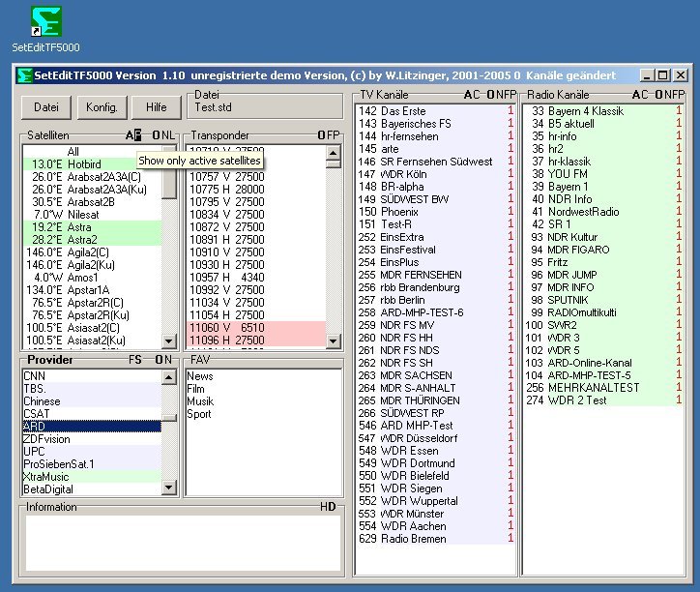
Task: Select TV channel 255 MDR FERNSEHEN
Action: [436, 275]
